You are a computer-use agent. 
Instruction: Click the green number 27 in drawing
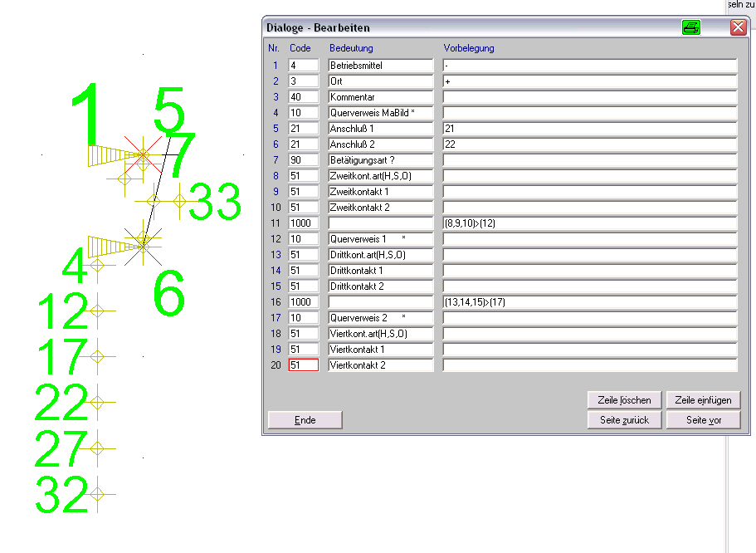point(61,448)
